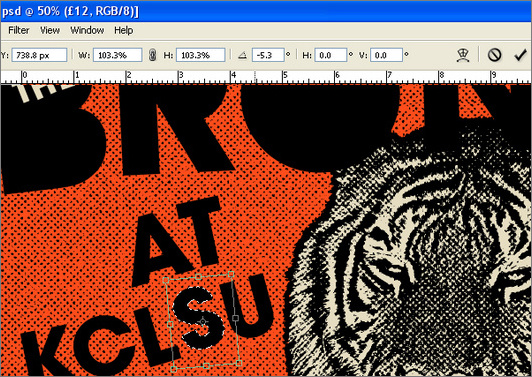Screen dimensions: 532x377
Task: Click the horizontal skew field showing 0.0
Action: point(331,55)
